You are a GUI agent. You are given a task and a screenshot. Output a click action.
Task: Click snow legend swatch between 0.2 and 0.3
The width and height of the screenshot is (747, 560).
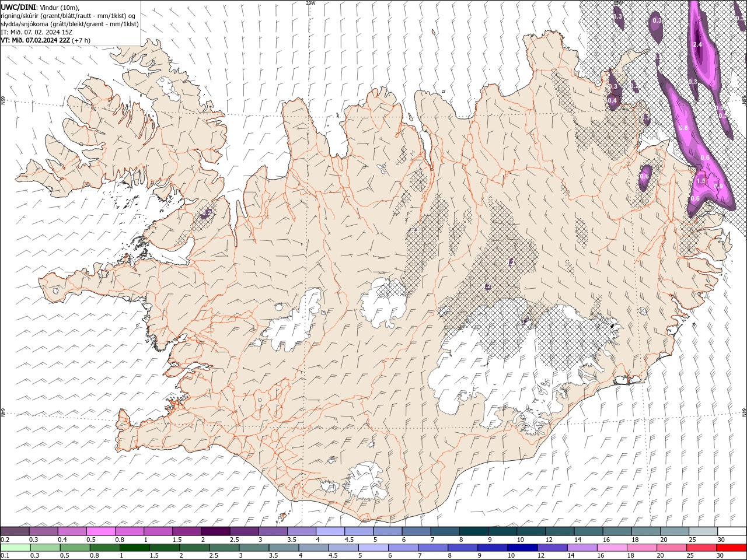15,531
